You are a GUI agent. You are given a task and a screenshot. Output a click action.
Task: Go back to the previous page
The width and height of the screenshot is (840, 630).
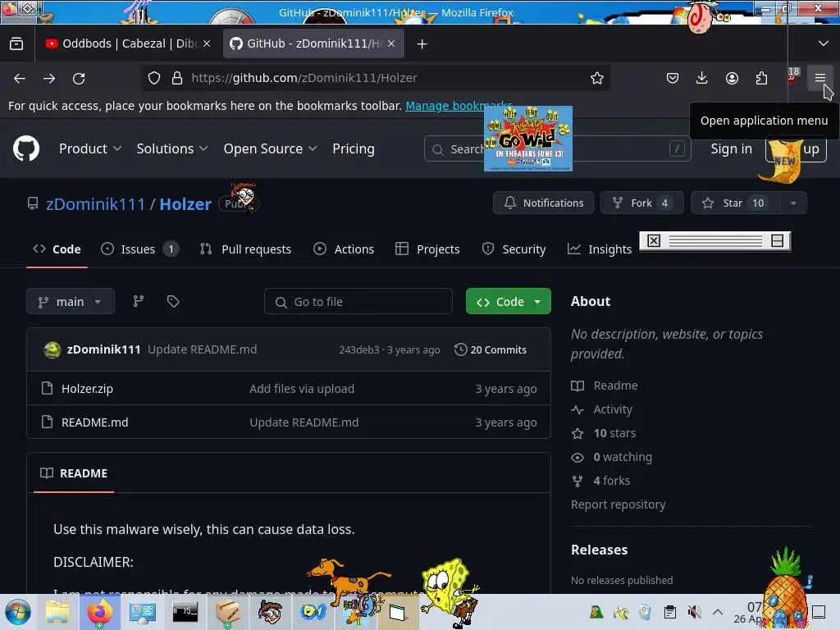pos(20,78)
